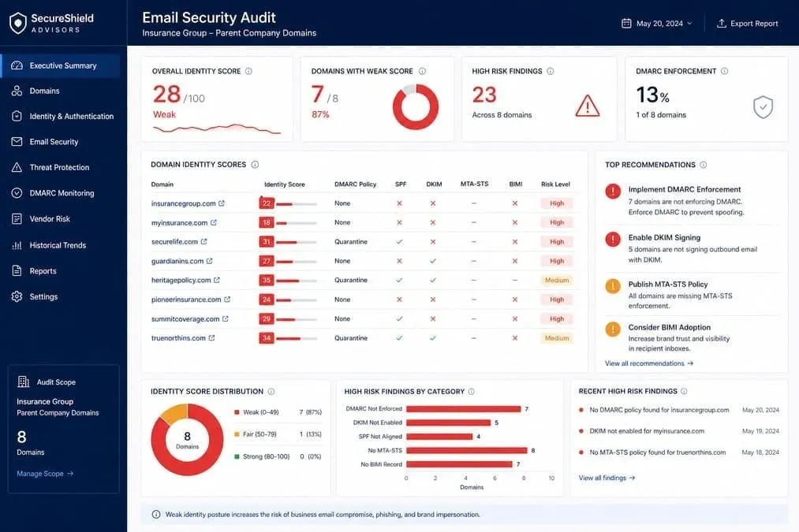Image resolution: width=799 pixels, height=532 pixels.
Task: Show info for Overall Identity Score
Action: (x=248, y=71)
